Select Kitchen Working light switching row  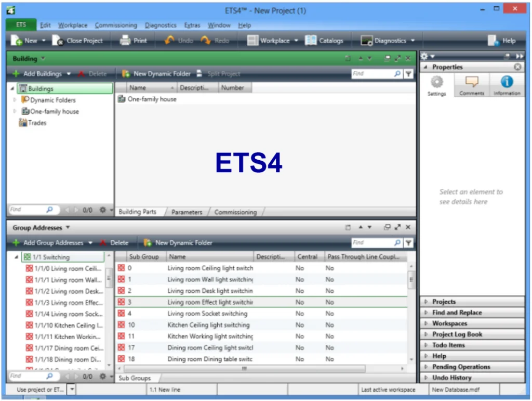[262, 336]
